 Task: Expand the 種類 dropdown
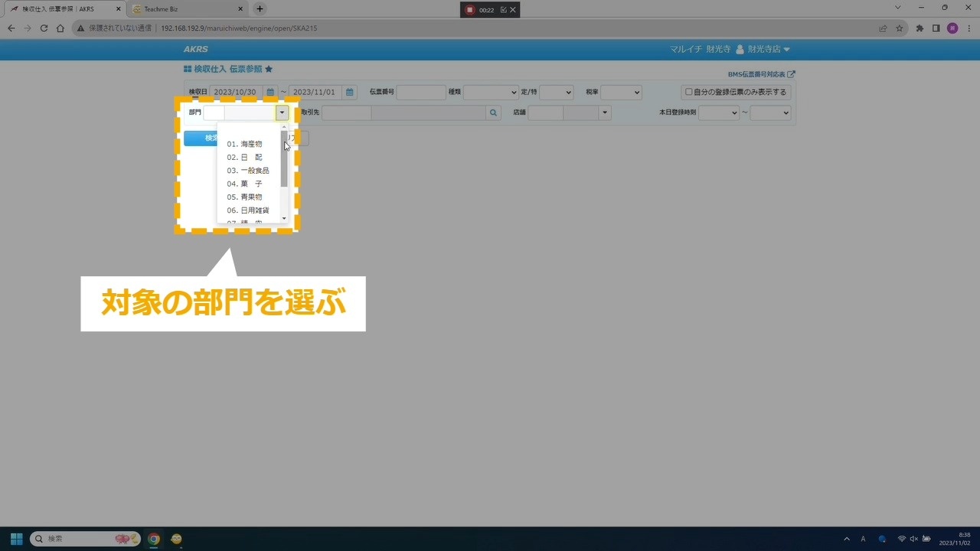(491, 93)
